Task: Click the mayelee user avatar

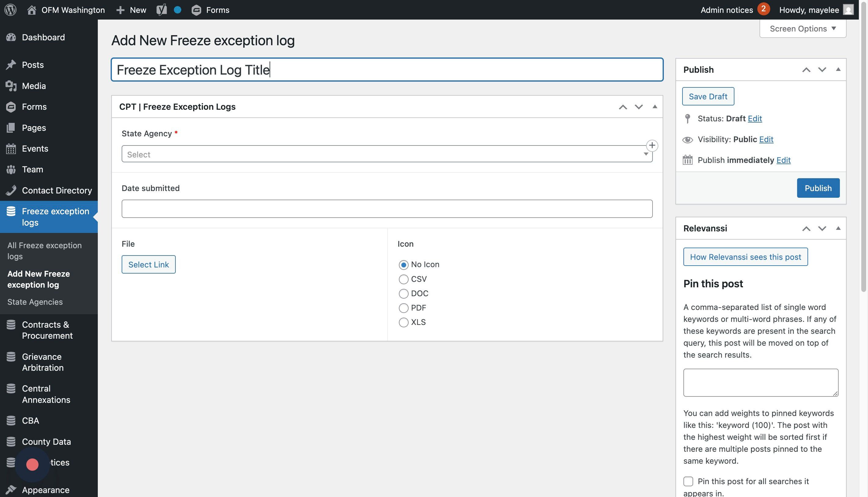Action: [x=848, y=9]
